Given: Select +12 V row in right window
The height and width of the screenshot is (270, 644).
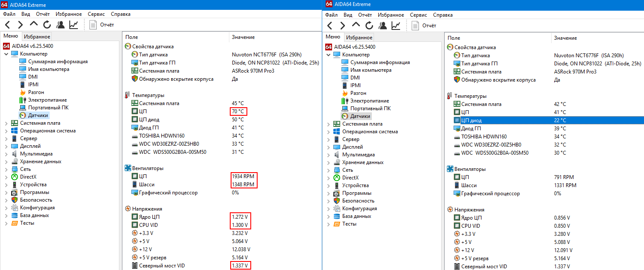Looking at the screenshot, I should pyautogui.click(x=545, y=250).
